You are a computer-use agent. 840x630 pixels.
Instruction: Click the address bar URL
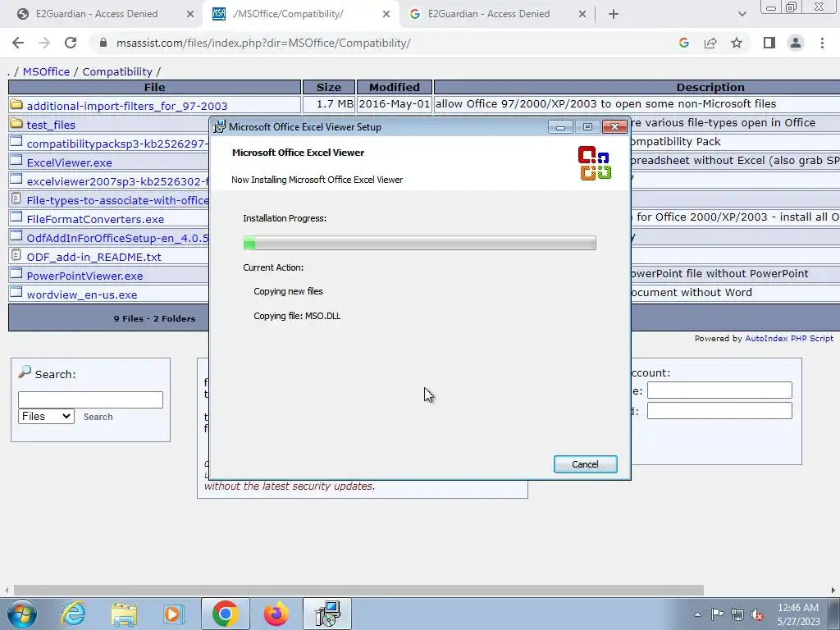point(263,43)
